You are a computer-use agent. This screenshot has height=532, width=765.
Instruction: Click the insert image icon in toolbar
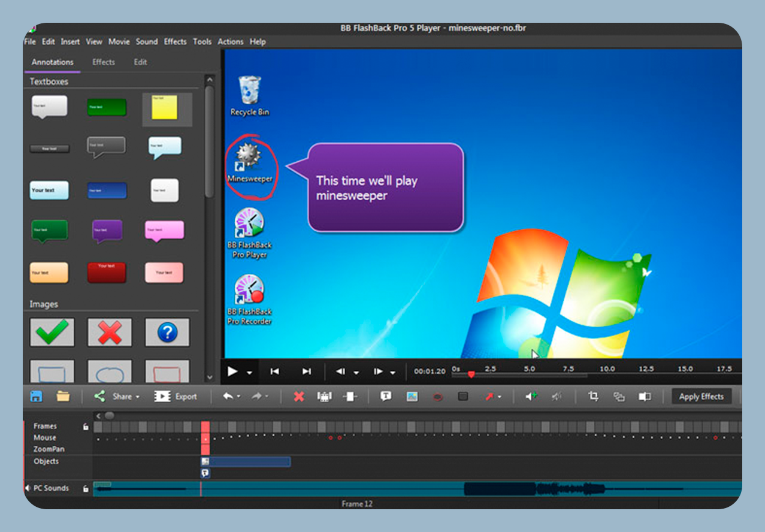[x=412, y=397]
